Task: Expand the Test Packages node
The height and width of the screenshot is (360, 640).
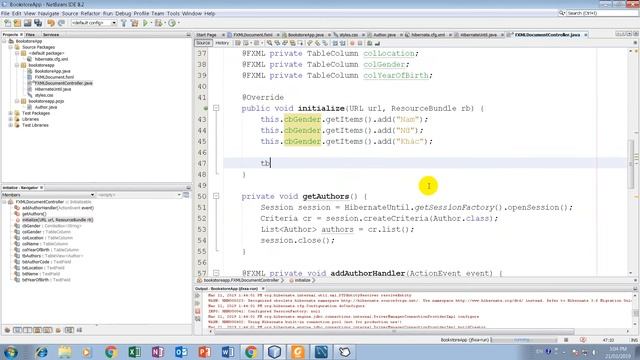Action: 11,113
